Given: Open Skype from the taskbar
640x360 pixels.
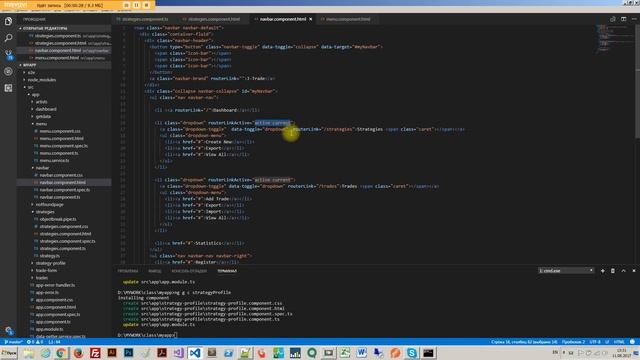Looking at the screenshot, I should click(411, 353).
